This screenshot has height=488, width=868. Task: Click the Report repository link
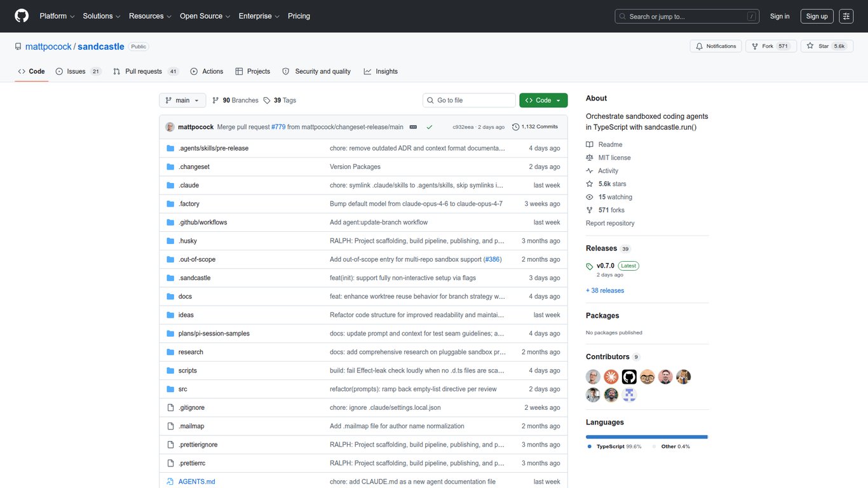(x=610, y=224)
